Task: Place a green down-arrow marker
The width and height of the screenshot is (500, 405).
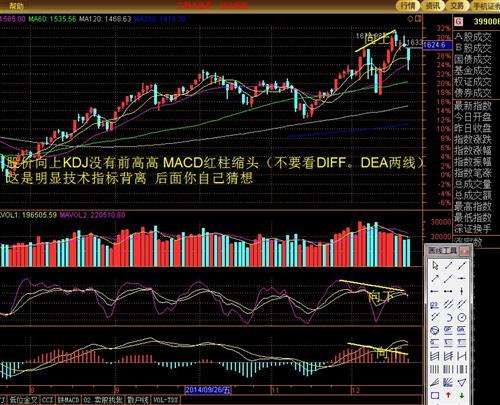Action: click(x=462, y=395)
